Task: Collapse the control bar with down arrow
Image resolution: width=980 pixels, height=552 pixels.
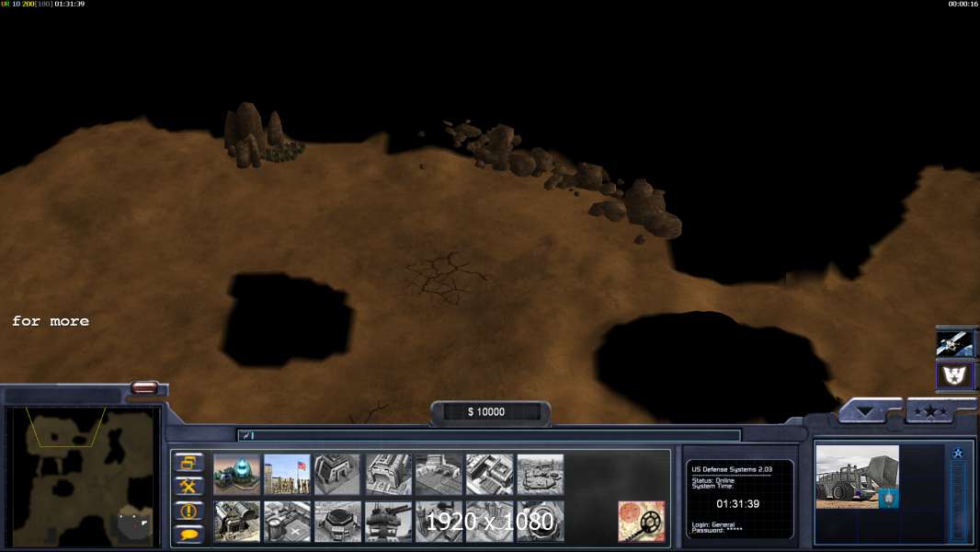Action: (x=866, y=410)
